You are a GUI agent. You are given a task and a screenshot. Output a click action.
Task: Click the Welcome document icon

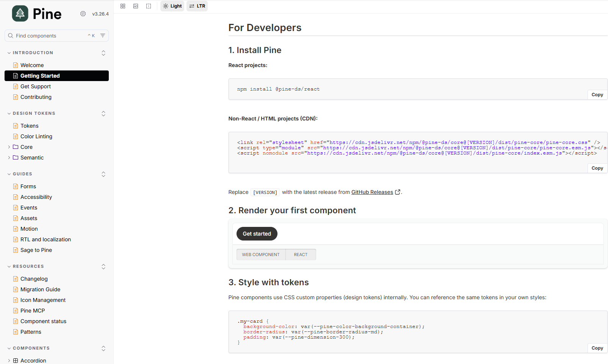click(x=16, y=65)
